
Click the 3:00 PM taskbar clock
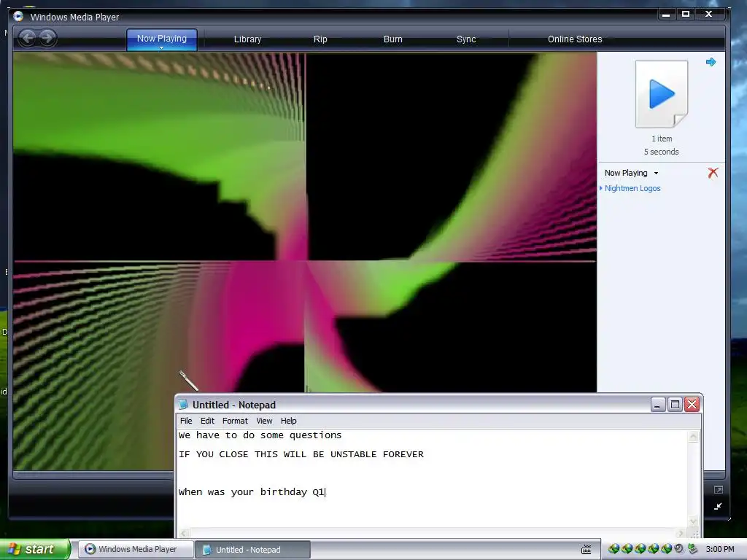tap(720, 549)
